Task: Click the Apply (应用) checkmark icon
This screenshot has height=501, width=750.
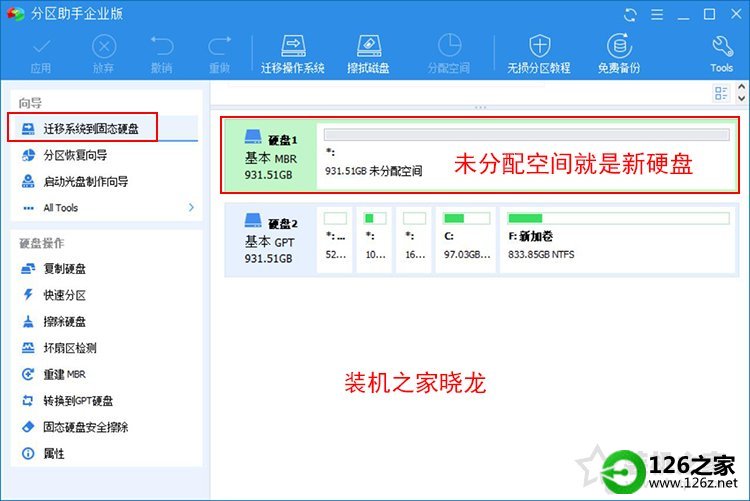Action: click(x=41, y=47)
